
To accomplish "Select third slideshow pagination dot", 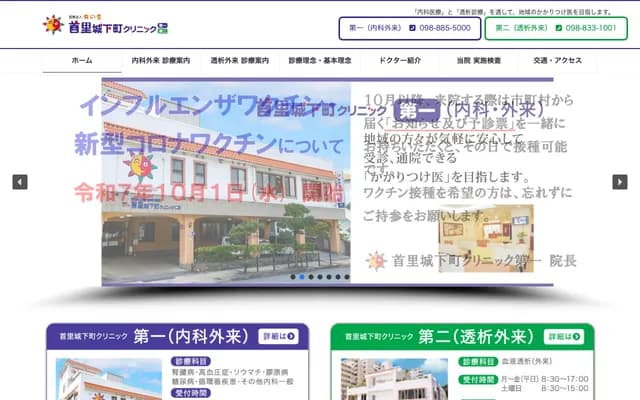I will point(311,277).
